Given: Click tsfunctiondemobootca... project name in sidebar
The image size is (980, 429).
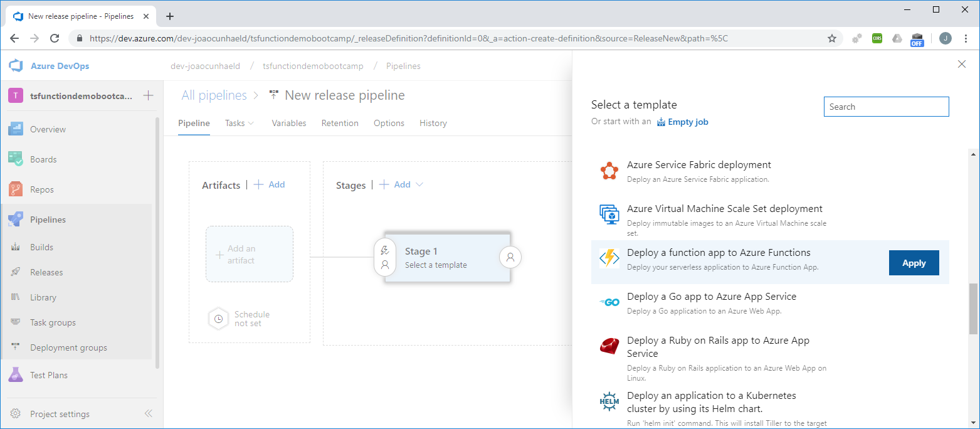Looking at the screenshot, I should pos(82,96).
